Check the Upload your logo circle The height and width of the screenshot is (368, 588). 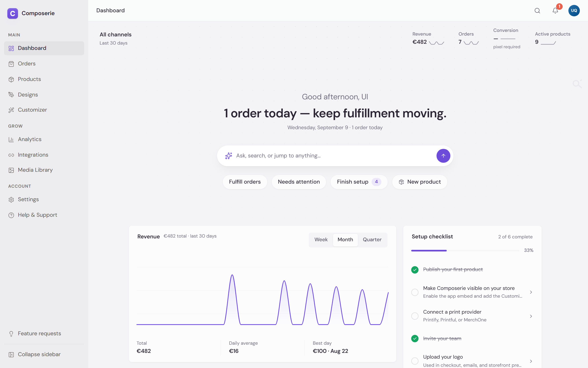coord(415,361)
